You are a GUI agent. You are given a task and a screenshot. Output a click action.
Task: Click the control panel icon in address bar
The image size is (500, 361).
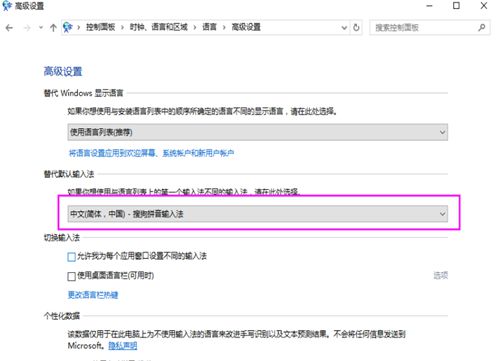pyautogui.click(x=68, y=27)
